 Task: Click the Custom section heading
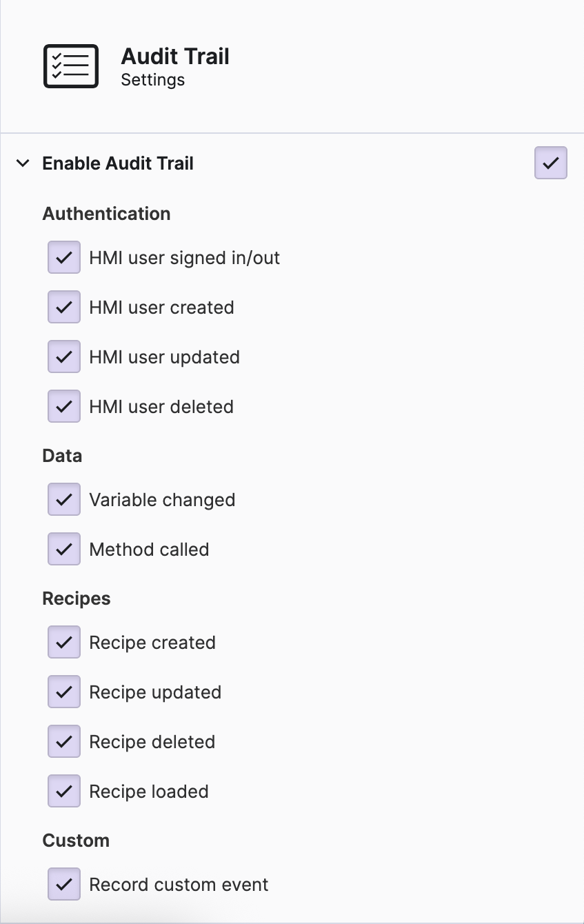(76, 841)
